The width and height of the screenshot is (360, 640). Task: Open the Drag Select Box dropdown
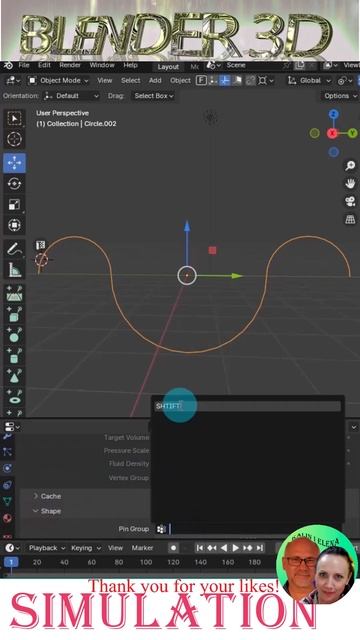[153, 96]
